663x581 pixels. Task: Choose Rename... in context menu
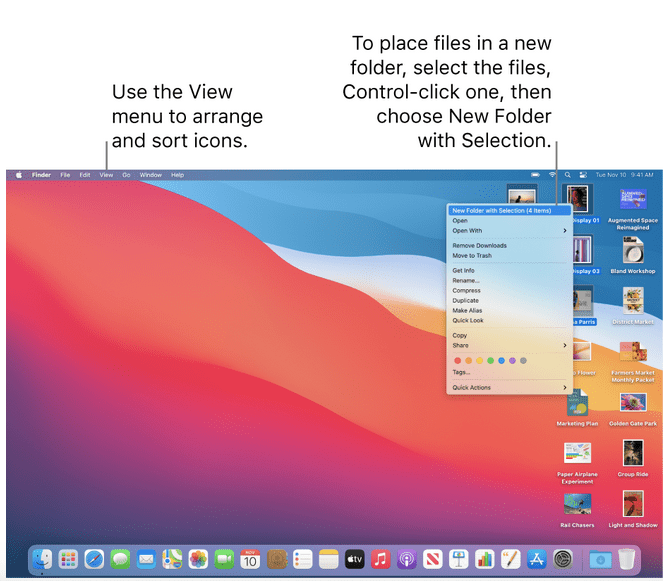tap(510, 280)
